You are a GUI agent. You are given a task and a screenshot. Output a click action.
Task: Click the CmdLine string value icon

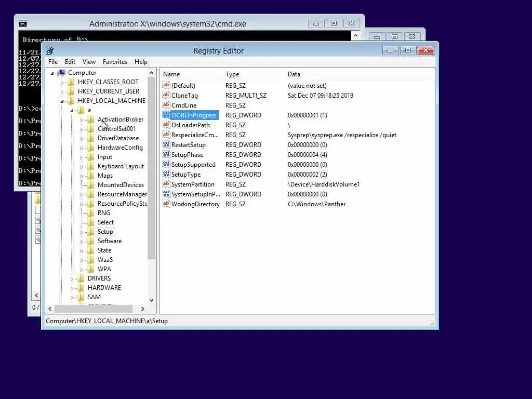point(166,105)
